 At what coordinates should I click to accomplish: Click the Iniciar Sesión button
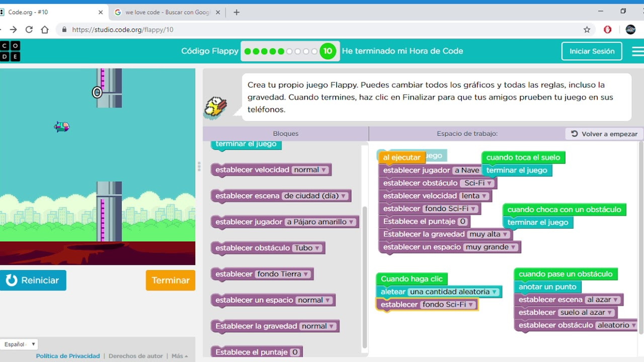click(592, 51)
